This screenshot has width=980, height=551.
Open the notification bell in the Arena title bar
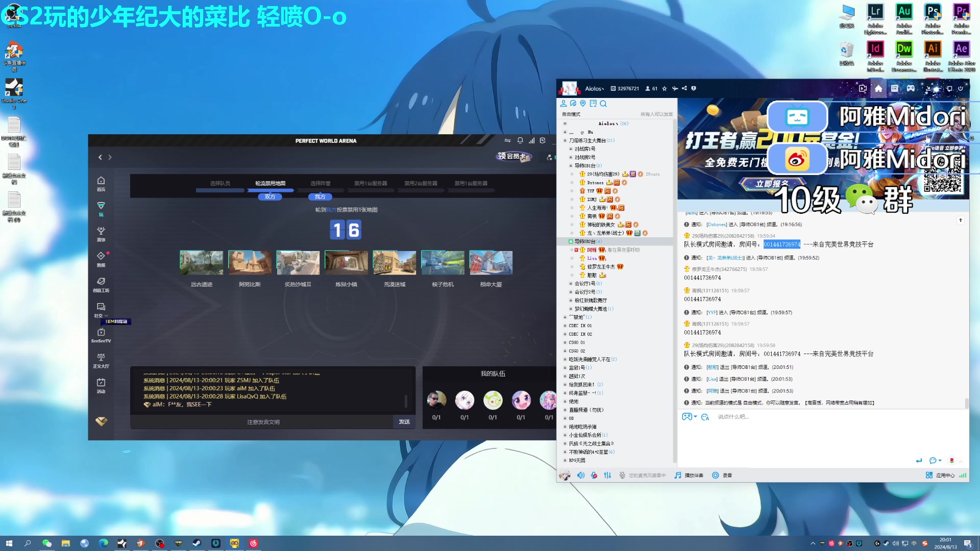pos(520,140)
